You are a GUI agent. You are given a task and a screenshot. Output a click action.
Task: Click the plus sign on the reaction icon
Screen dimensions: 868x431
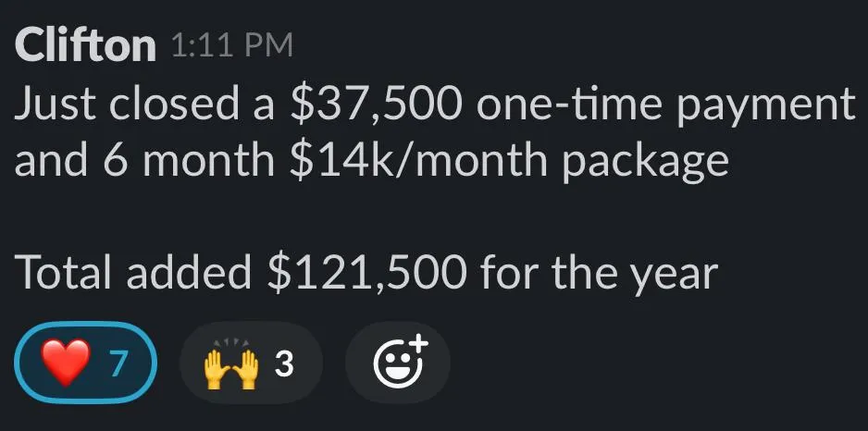pyautogui.click(x=420, y=343)
